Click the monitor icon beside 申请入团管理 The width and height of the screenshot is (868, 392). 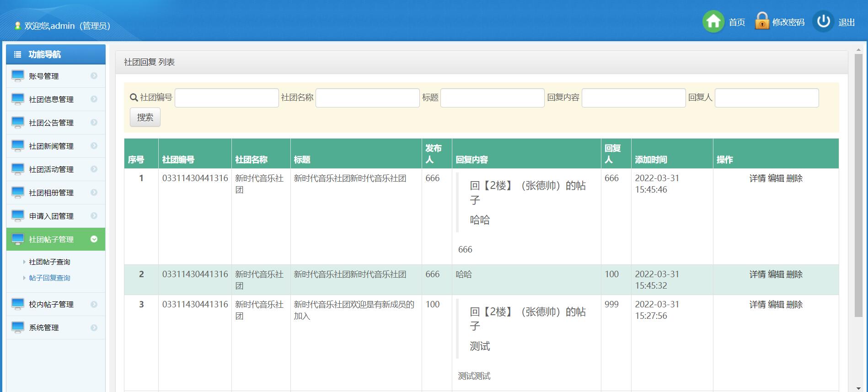point(18,216)
